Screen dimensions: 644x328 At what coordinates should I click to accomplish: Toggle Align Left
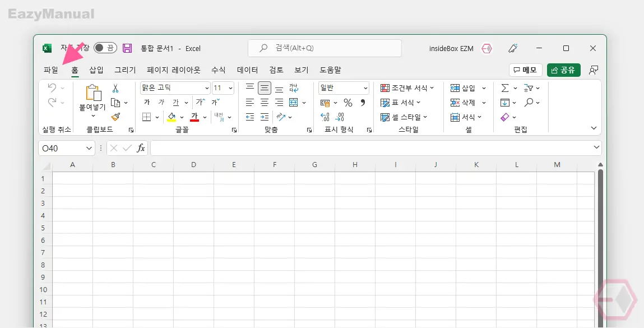250,102
